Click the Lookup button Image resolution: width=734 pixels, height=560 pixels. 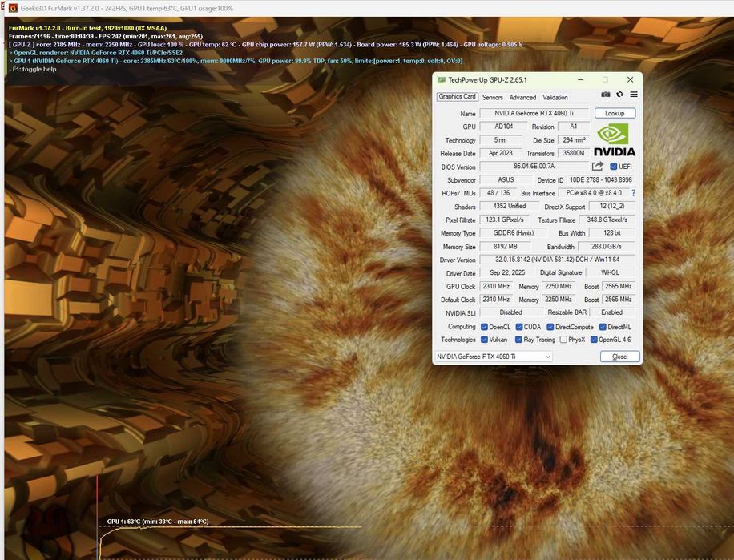[615, 113]
